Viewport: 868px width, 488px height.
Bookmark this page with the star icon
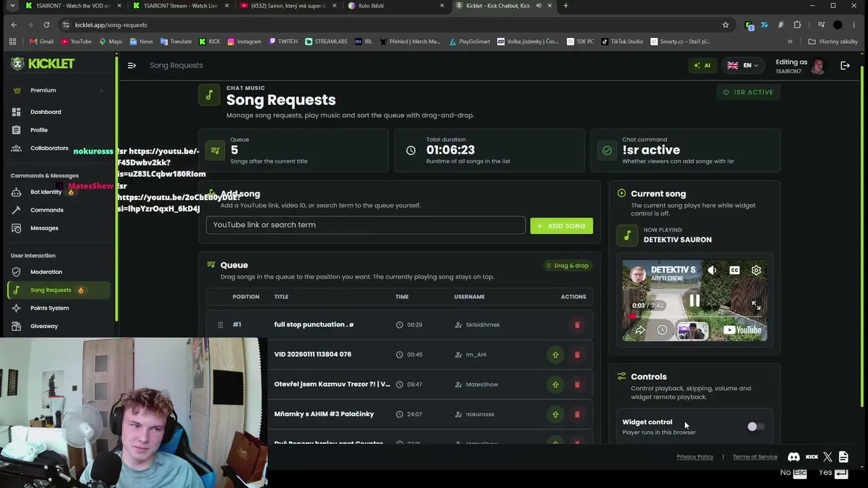[x=726, y=25]
